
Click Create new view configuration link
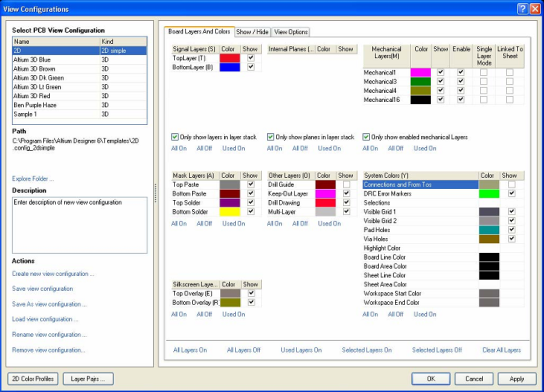click(53, 274)
